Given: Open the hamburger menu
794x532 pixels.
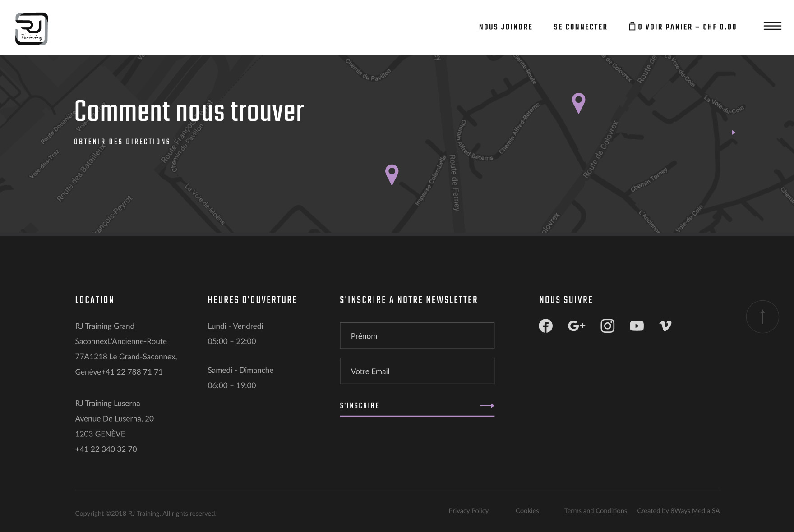Looking at the screenshot, I should [x=772, y=26].
